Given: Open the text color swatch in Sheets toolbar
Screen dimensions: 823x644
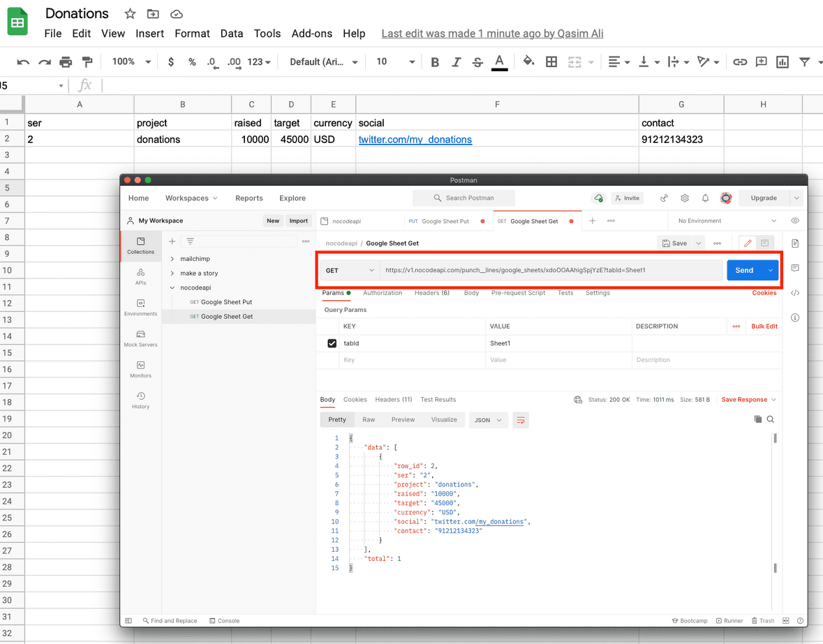Looking at the screenshot, I should click(498, 61).
